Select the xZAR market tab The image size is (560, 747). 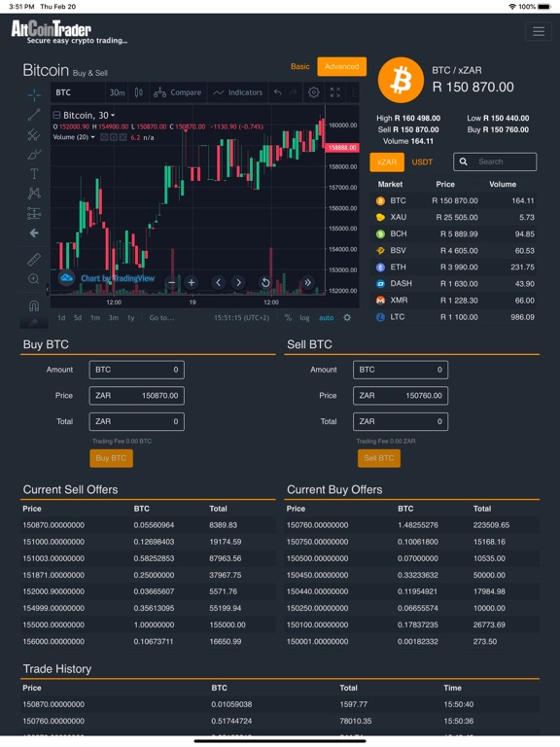[387, 162]
